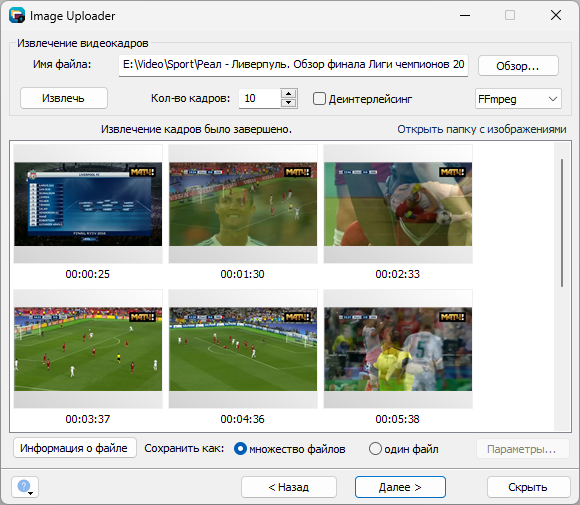Image resolution: width=580 pixels, height=505 pixels.
Task: Click the file name path input field
Action: [x=293, y=65]
